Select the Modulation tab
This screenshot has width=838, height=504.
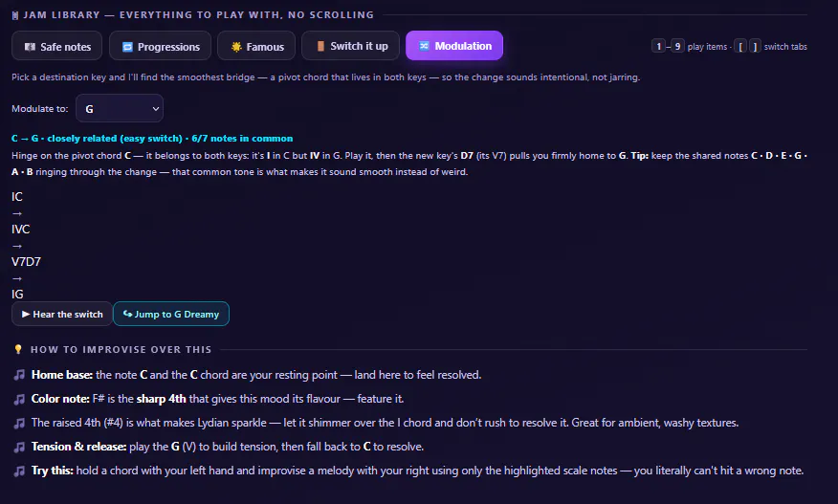click(x=454, y=46)
